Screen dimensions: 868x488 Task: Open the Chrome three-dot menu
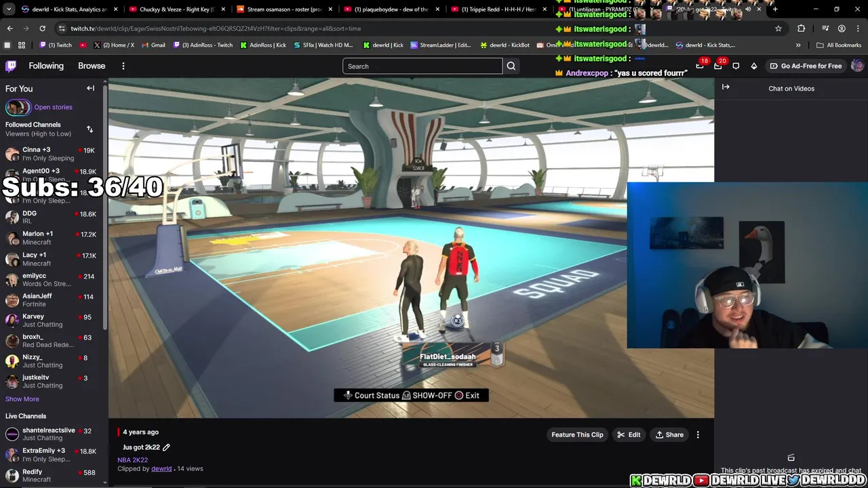pos(858,28)
